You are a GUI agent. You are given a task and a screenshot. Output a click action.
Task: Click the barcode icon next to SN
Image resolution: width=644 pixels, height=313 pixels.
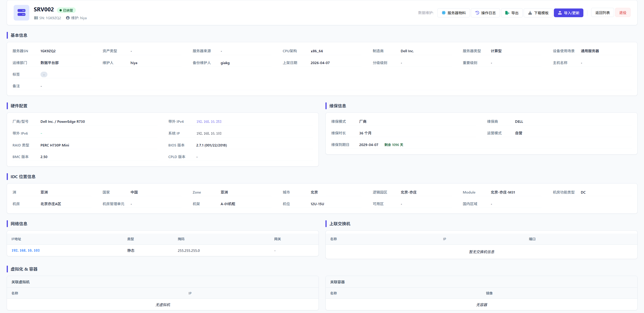click(36, 18)
